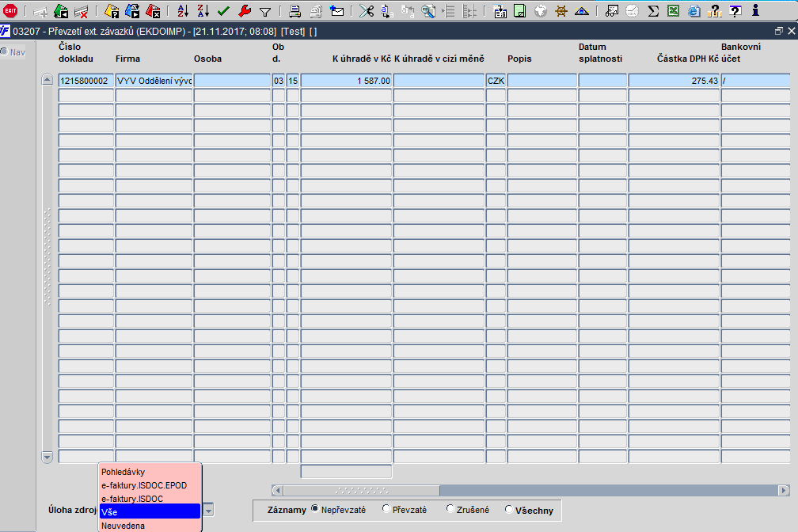Sort ascending with the A-Z icon
798x532 pixels.
[183, 11]
